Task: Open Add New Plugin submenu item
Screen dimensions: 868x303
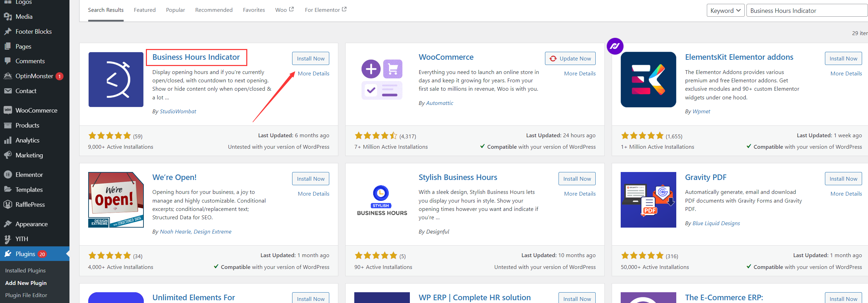Action: 26,283
